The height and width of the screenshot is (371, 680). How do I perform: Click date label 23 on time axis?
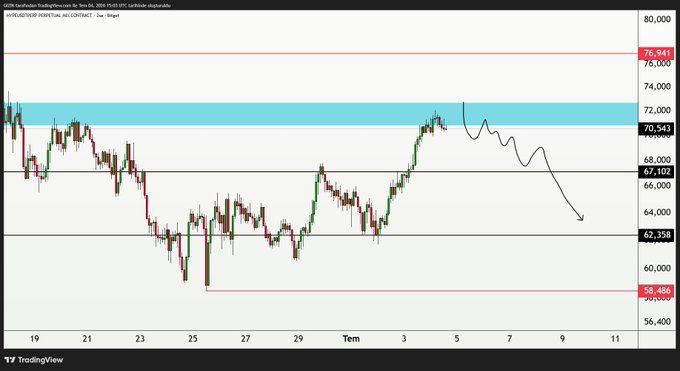(x=140, y=339)
